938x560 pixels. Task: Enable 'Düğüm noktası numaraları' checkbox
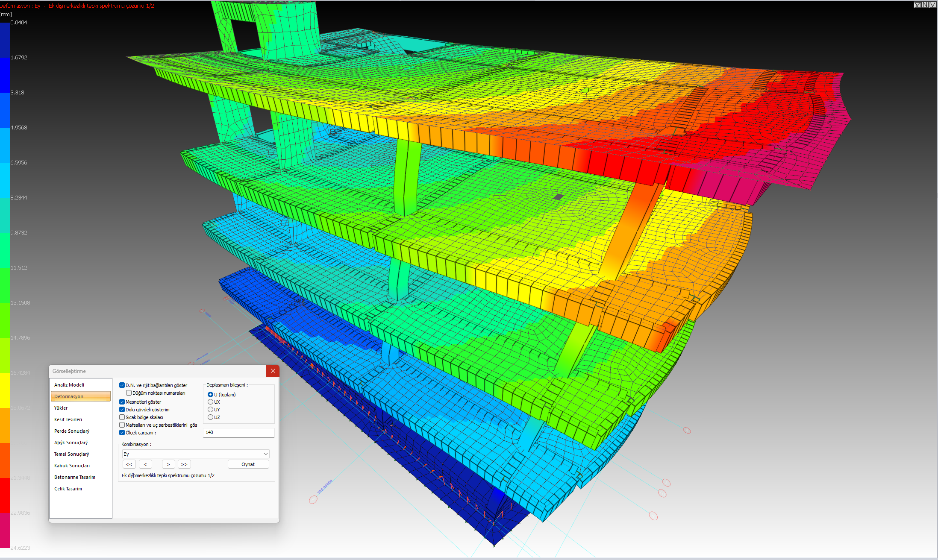click(129, 393)
